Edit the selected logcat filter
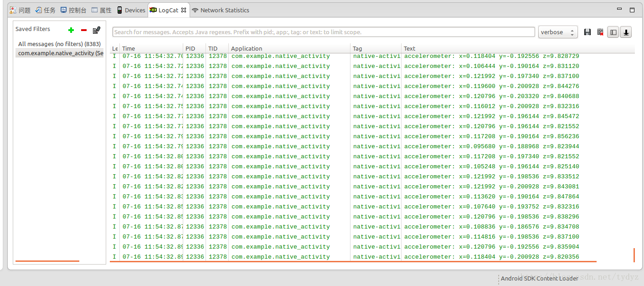The image size is (644, 286). pyautogui.click(x=96, y=30)
